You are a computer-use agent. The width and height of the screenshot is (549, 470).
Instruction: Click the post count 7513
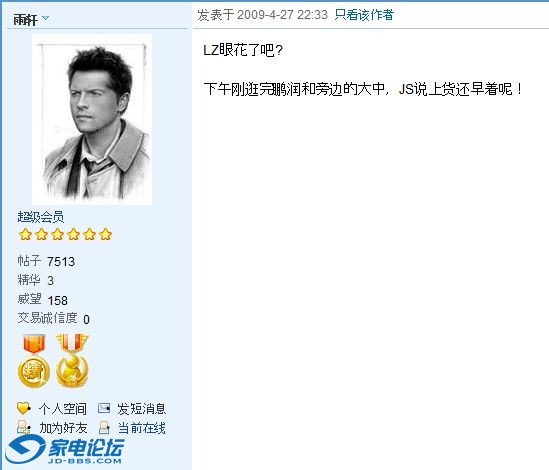pos(61,262)
